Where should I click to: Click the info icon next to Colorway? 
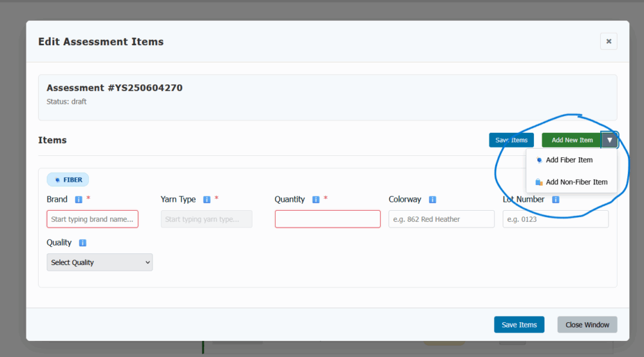click(433, 200)
